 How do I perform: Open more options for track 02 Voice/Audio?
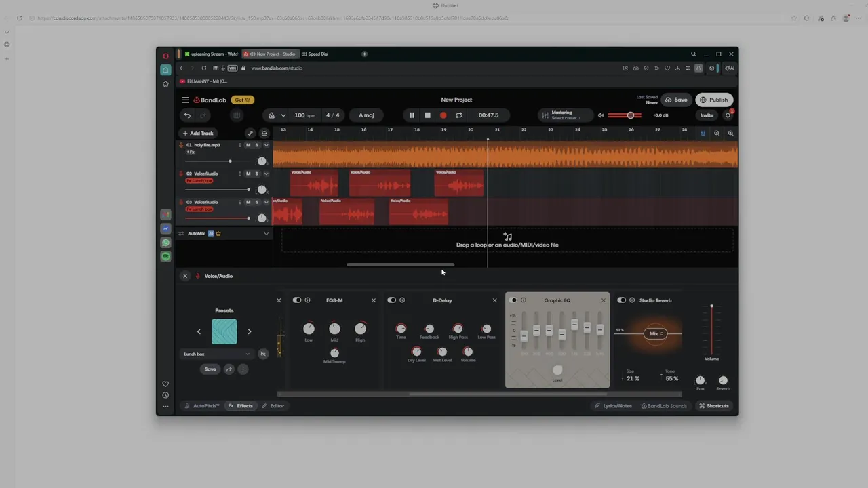tap(240, 174)
